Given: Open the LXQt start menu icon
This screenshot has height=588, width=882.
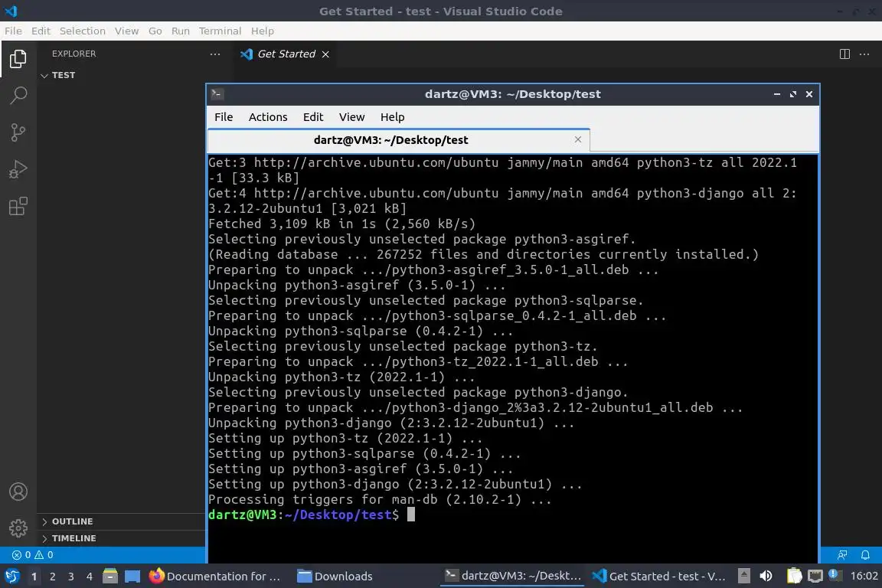Looking at the screenshot, I should coord(11,577).
